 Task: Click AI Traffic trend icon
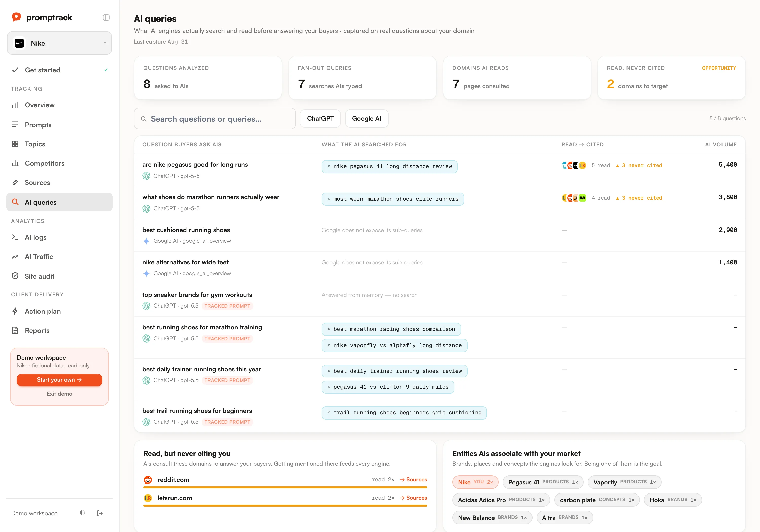point(15,257)
